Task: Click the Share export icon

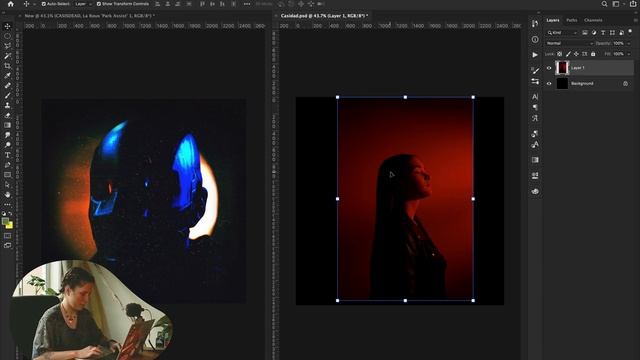Action: (633, 4)
